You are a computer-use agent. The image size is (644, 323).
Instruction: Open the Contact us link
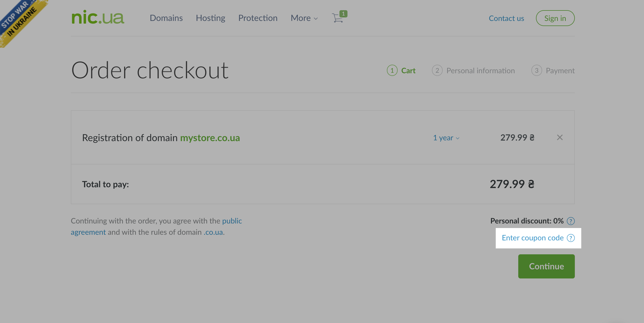506,18
